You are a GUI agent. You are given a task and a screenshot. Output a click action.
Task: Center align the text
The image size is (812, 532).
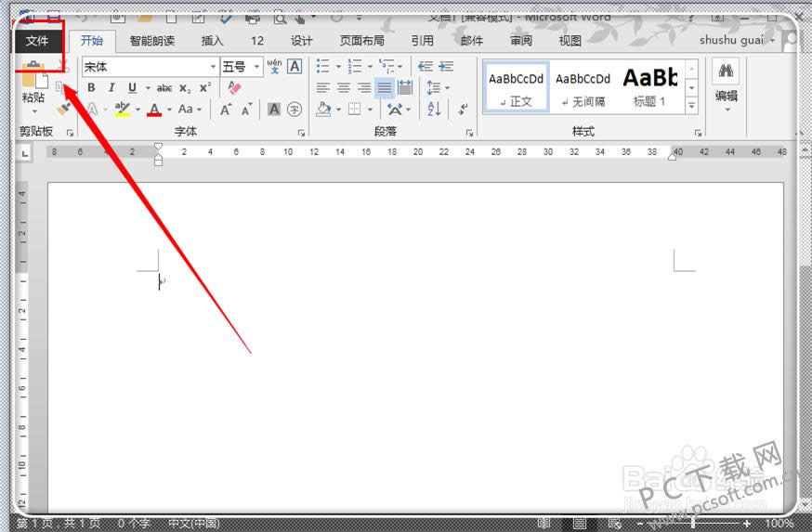(x=344, y=87)
